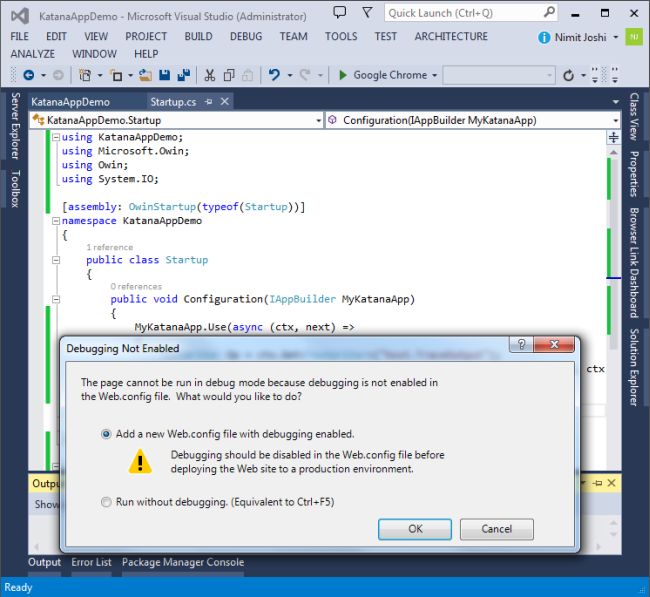
Task: Click OK in the debugging dialog
Action: [415, 529]
